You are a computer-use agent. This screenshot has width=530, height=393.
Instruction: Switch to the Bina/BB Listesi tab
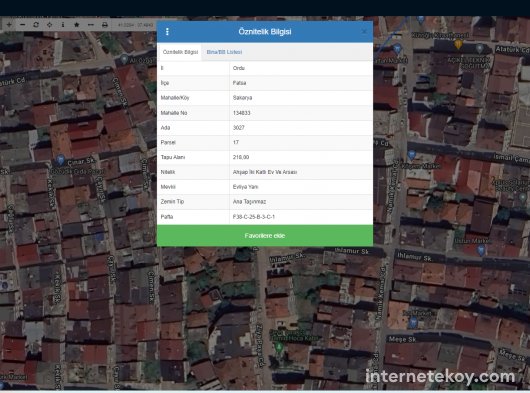pyautogui.click(x=224, y=52)
